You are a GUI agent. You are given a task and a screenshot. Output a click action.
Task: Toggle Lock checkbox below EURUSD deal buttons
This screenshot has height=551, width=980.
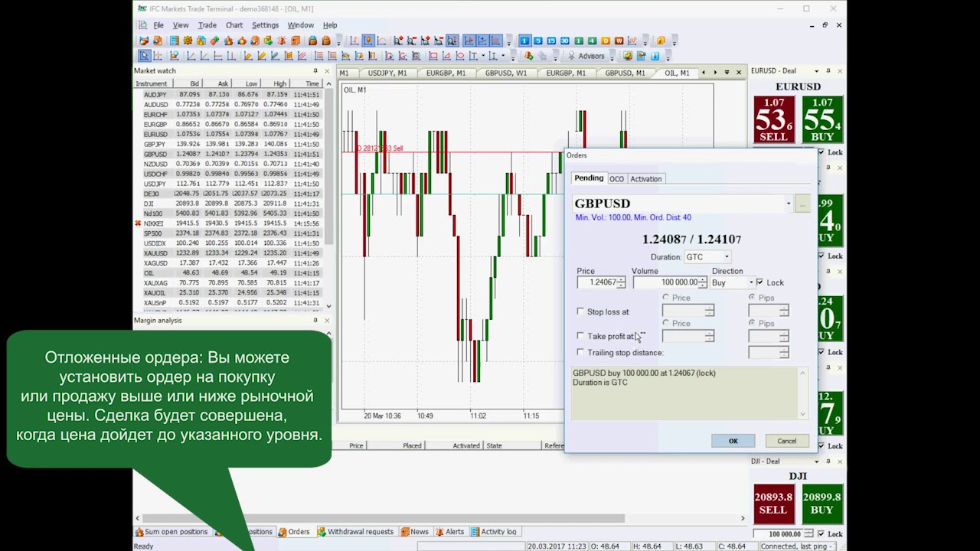click(x=822, y=152)
